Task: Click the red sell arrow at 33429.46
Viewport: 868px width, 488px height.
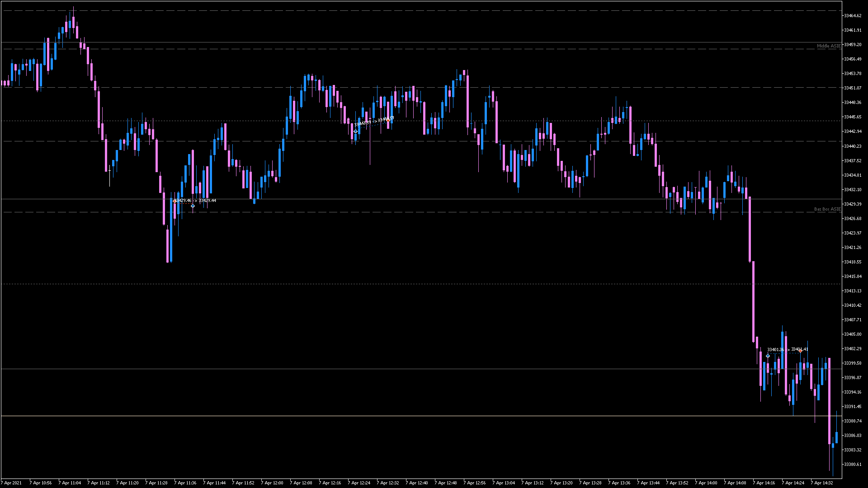Action: [x=175, y=201]
